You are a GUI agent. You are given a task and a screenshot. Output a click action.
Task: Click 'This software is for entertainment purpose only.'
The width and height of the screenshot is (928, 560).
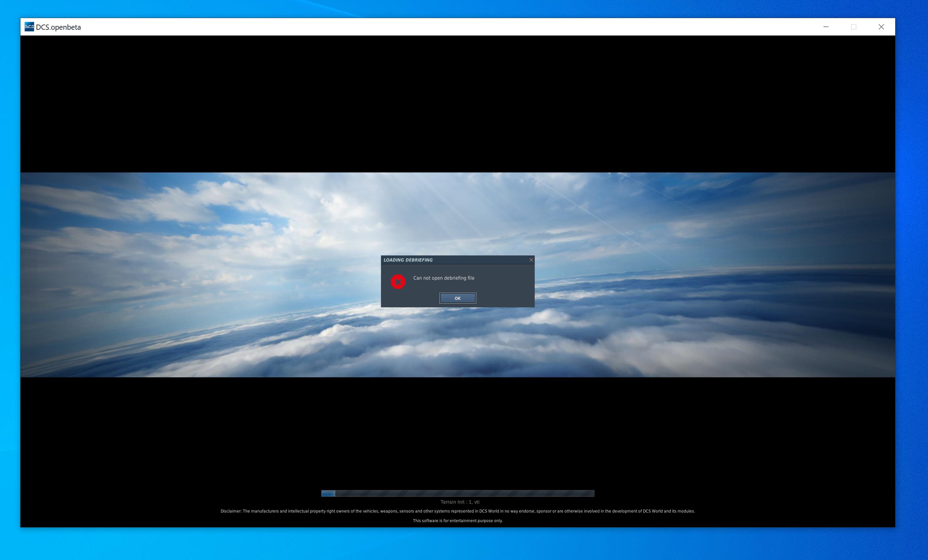[458, 521]
